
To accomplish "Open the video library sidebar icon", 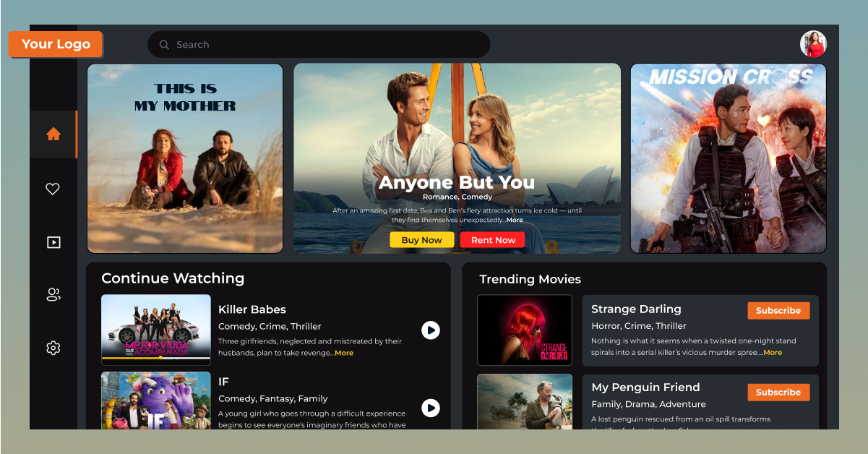I will pyautogui.click(x=53, y=241).
